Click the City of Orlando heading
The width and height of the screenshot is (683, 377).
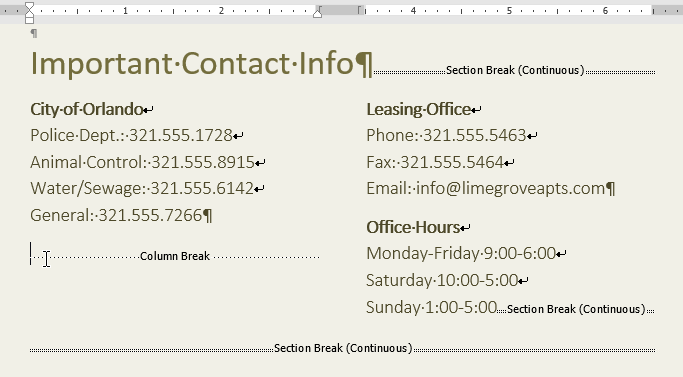pyautogui.click(x=87, y=109)
